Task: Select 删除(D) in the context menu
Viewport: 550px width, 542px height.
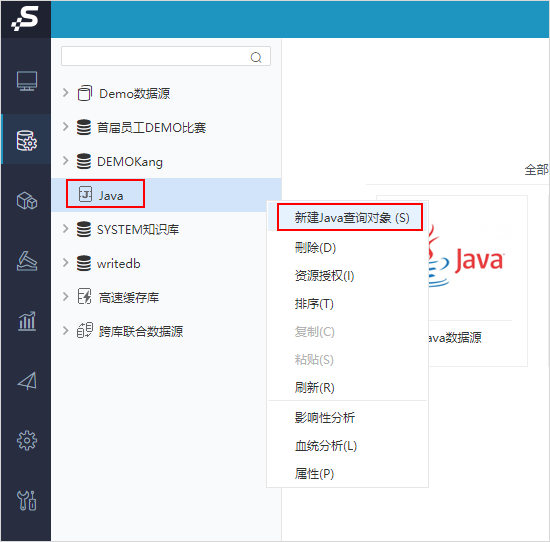Action: point(315,248)
